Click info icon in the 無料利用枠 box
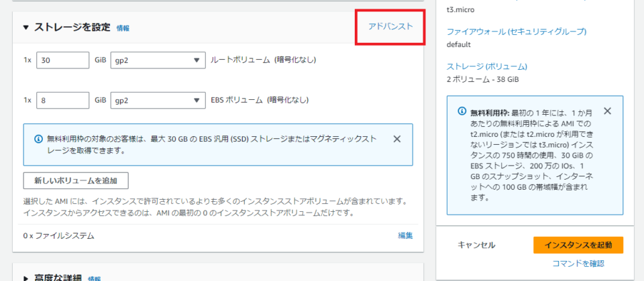The image size is (644, 281). click(x=462, y=112)
